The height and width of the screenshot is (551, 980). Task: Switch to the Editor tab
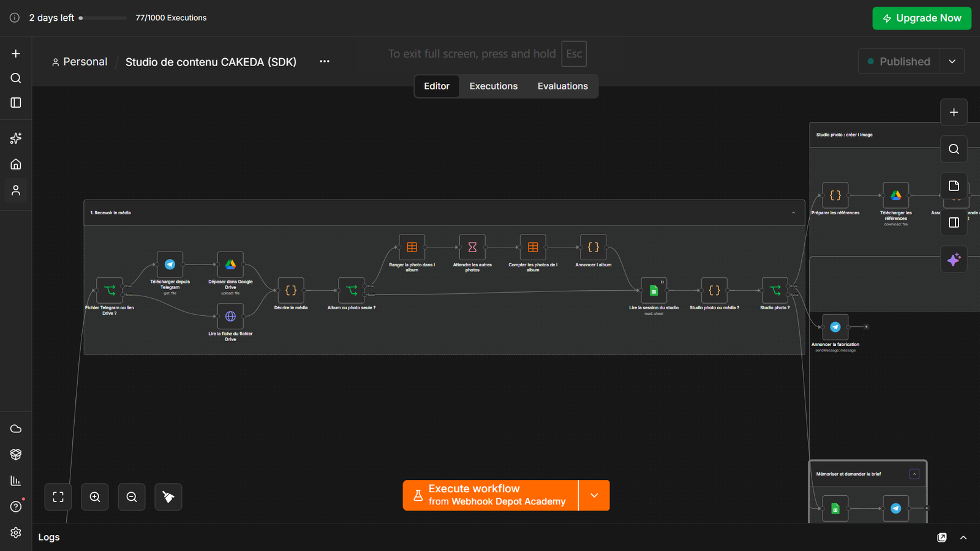[437, 86]
